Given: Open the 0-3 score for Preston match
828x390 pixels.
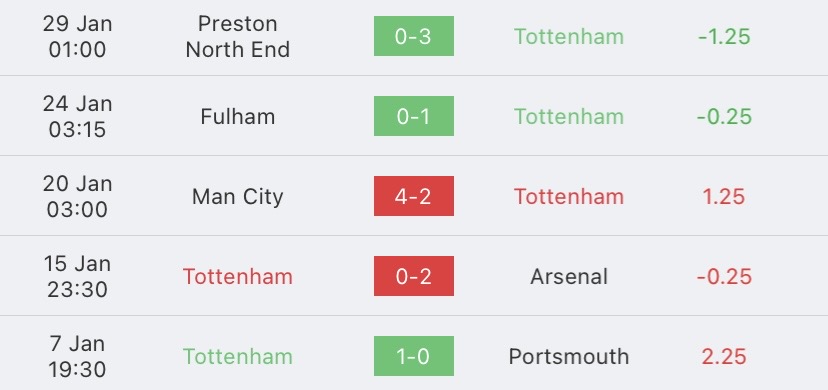Looking at the screenshot, I should pos(413,36).
